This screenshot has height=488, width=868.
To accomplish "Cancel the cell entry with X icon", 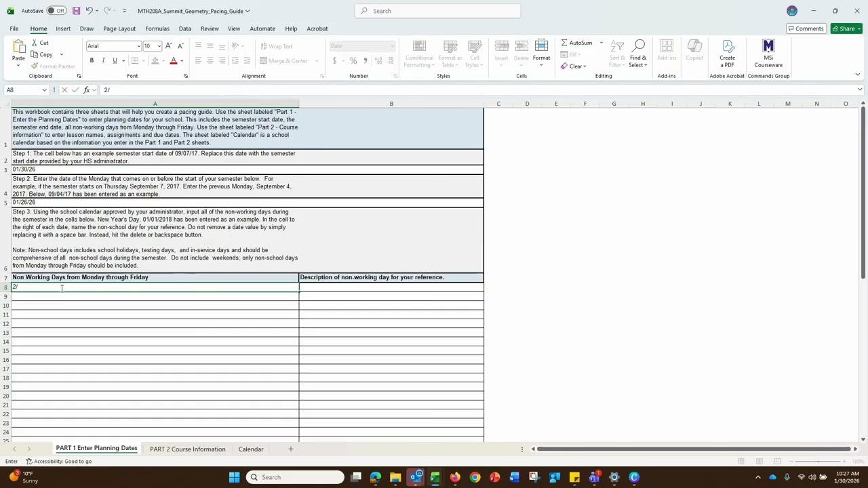I will click(64, 90).
